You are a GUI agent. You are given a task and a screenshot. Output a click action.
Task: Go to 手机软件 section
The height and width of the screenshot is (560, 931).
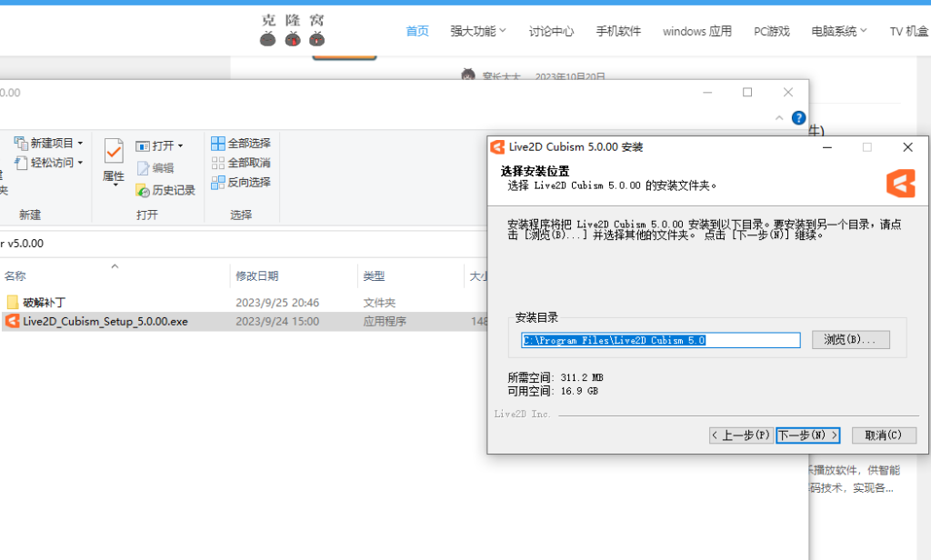[x=618, y=31]
